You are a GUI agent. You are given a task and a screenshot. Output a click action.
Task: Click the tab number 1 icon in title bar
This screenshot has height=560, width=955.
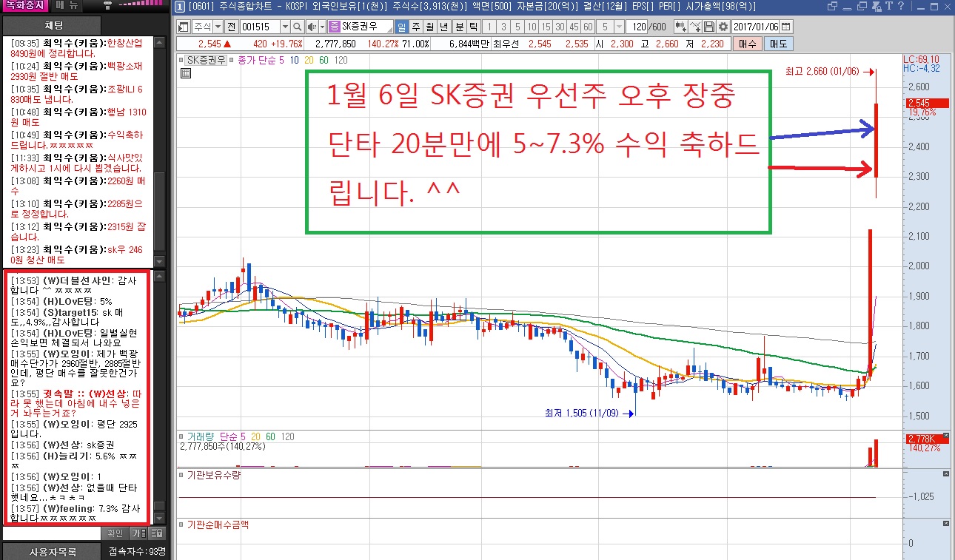(x=180, y=7)
